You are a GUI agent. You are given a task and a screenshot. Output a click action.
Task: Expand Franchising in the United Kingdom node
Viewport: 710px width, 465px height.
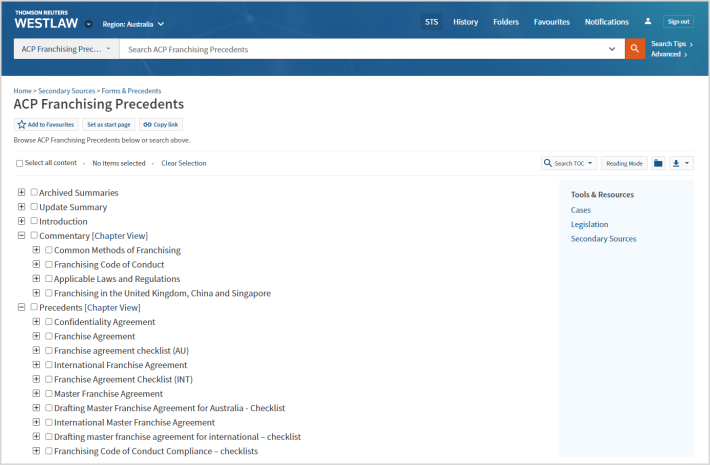[x=36, y=293]
